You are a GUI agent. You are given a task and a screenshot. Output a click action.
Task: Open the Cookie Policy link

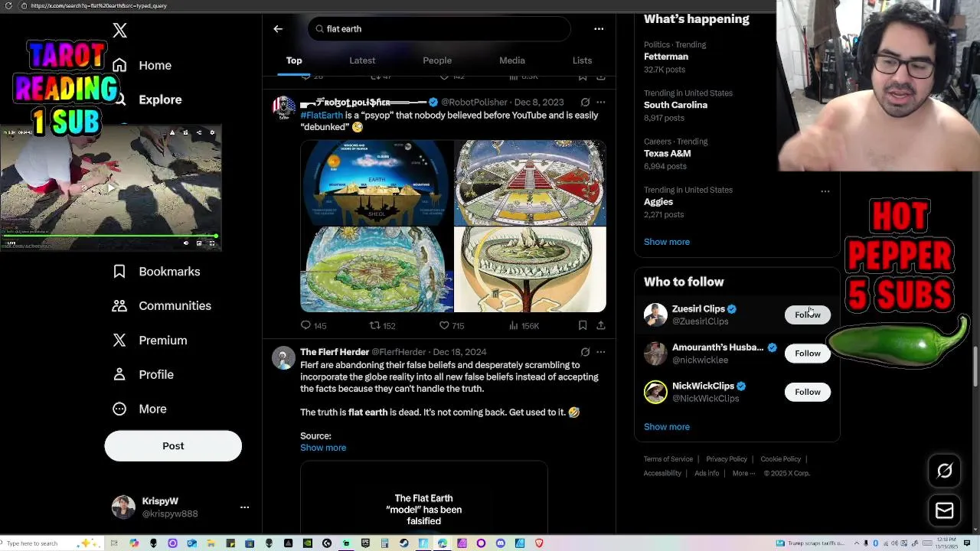[x=780, y=459]
